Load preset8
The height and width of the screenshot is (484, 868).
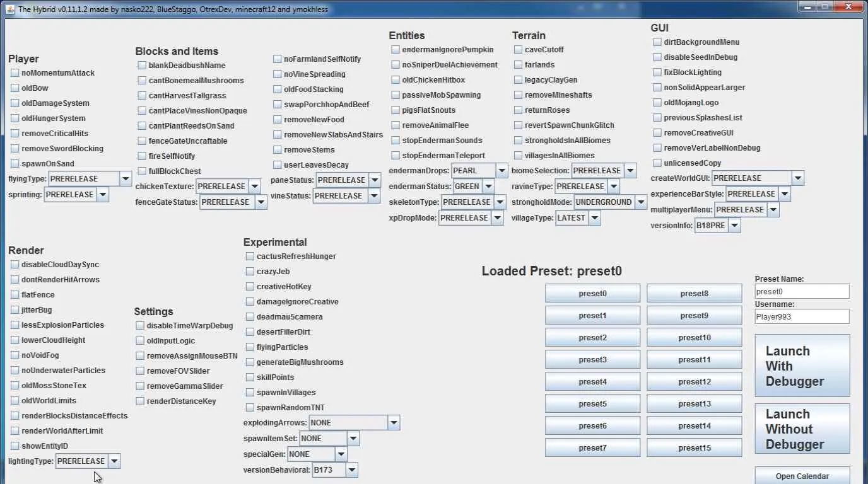694,294
